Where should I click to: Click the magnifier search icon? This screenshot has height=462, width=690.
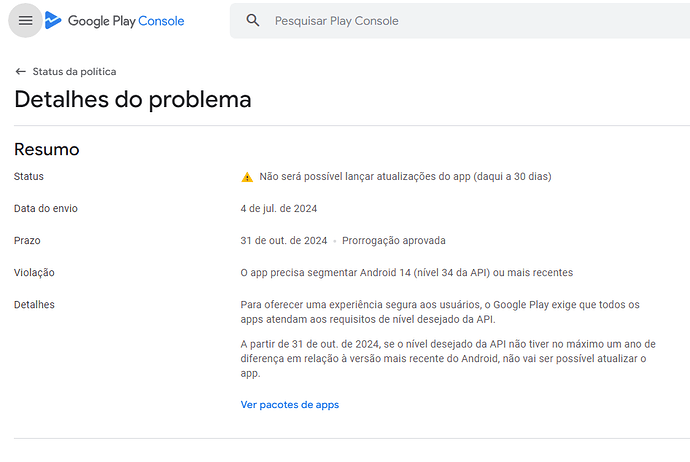253,21
